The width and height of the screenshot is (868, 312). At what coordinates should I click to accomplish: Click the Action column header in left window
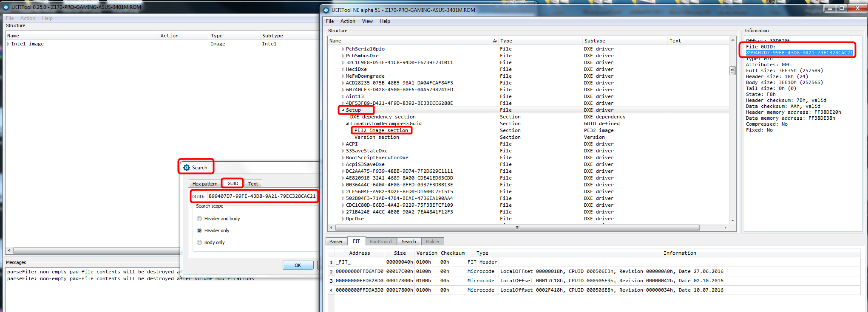[184, 36]
